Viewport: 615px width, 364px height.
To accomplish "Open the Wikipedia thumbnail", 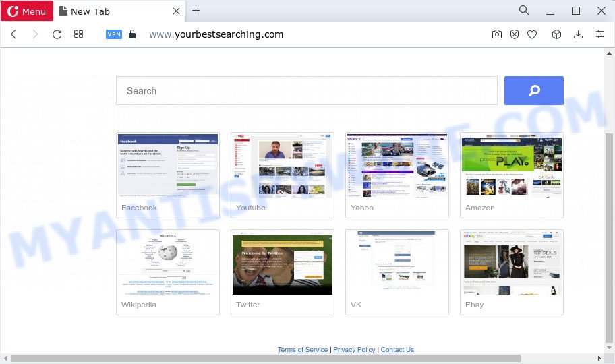I will 168,272.
